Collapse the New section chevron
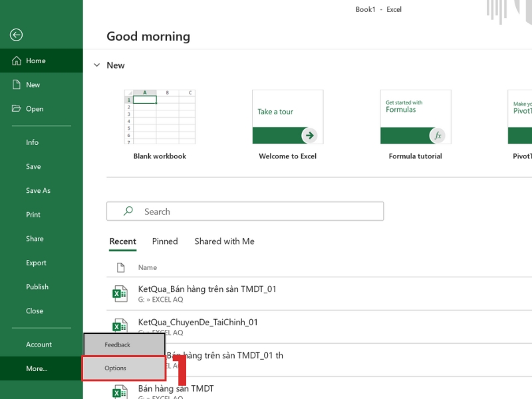Viewport: 532px width, 399px height. coord(98,65)
